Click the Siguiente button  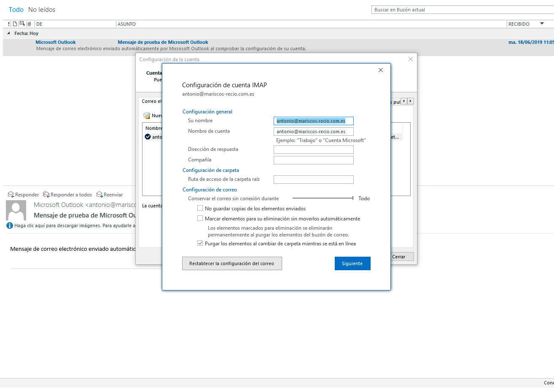352,263
